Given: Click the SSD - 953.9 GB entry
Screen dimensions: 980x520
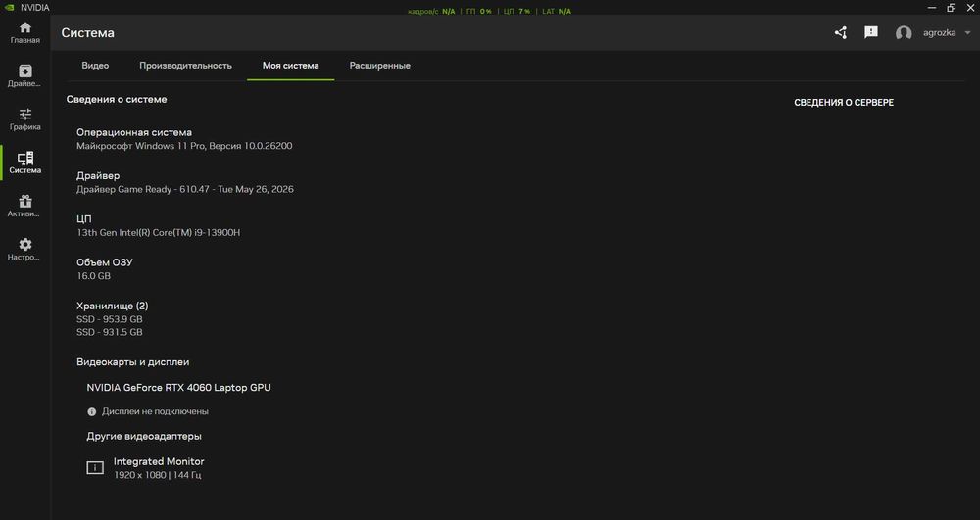Looking at the screenshot, I should point(110,319).
